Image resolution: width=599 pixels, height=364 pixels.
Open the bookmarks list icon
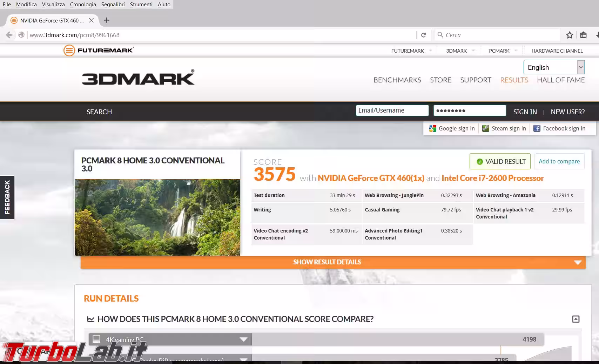click(583, 35)
